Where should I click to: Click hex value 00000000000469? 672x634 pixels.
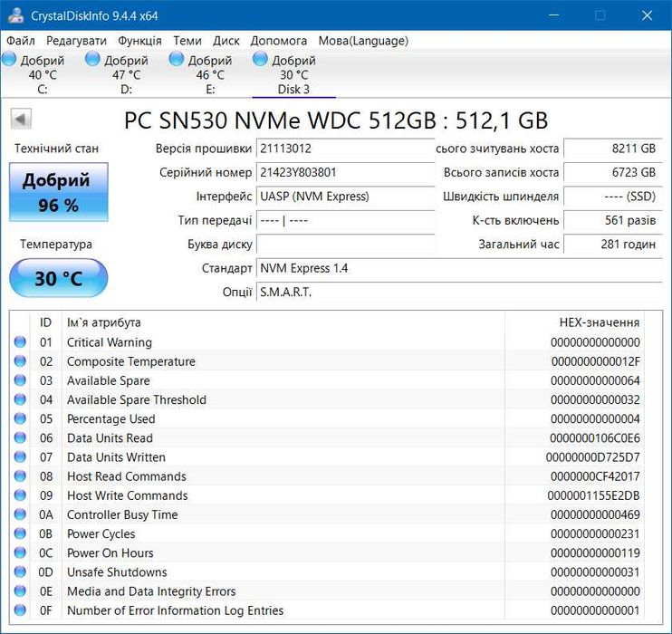595,514
